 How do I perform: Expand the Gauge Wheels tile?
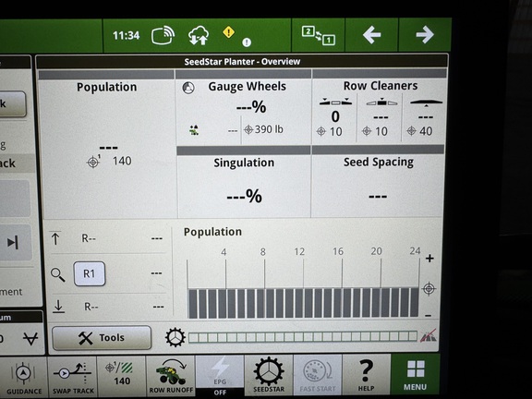pyautogui.click(x=243, y=108)
